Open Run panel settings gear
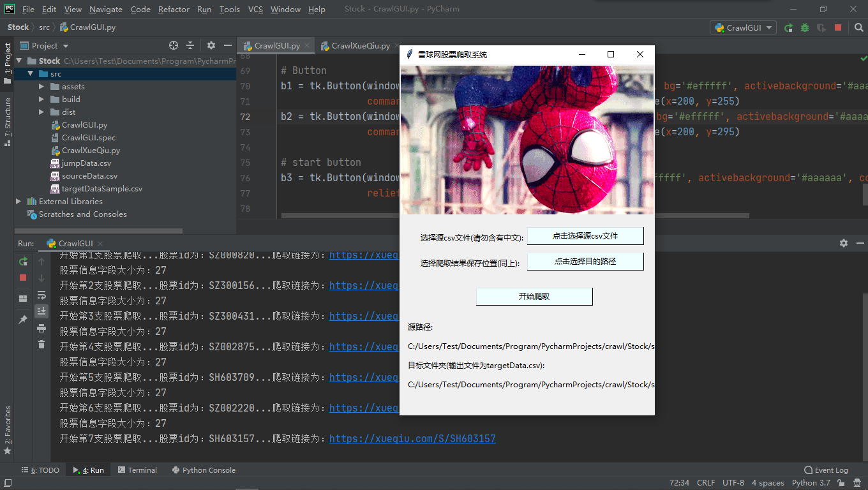Screen dimensions: 868x490 [844, 243]
